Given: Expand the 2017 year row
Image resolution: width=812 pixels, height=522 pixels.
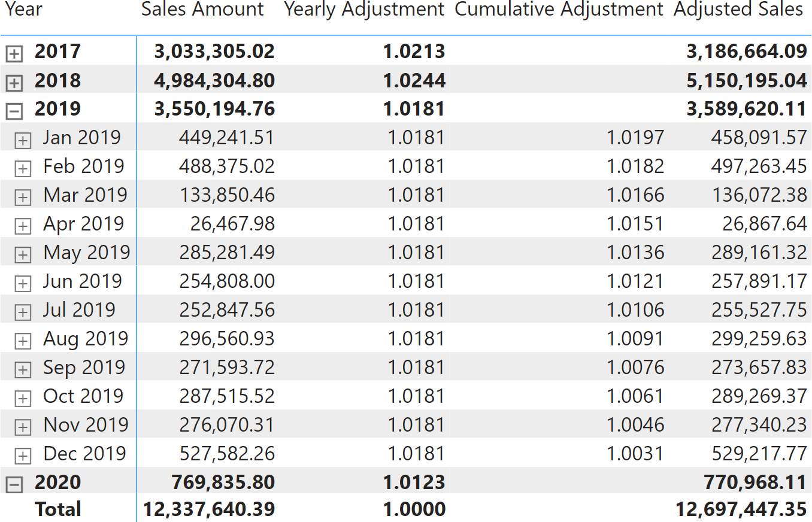Looking at the screenshot, I should point(14,54).
